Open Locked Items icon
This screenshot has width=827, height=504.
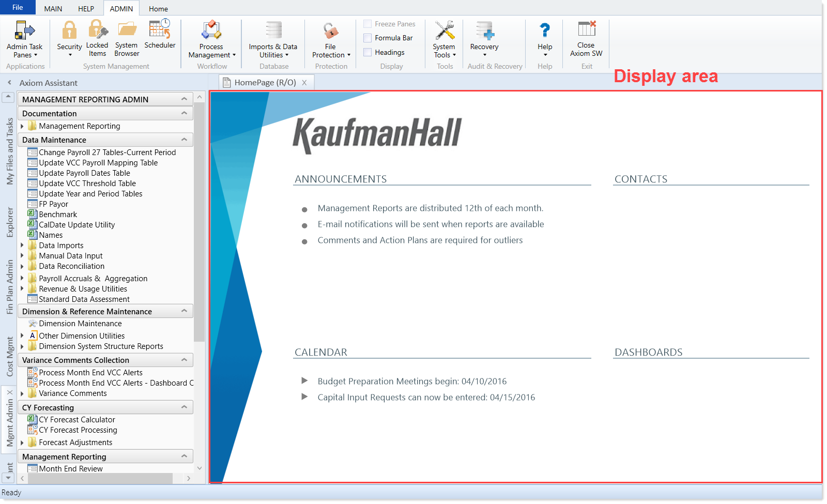tap(98, 29)
